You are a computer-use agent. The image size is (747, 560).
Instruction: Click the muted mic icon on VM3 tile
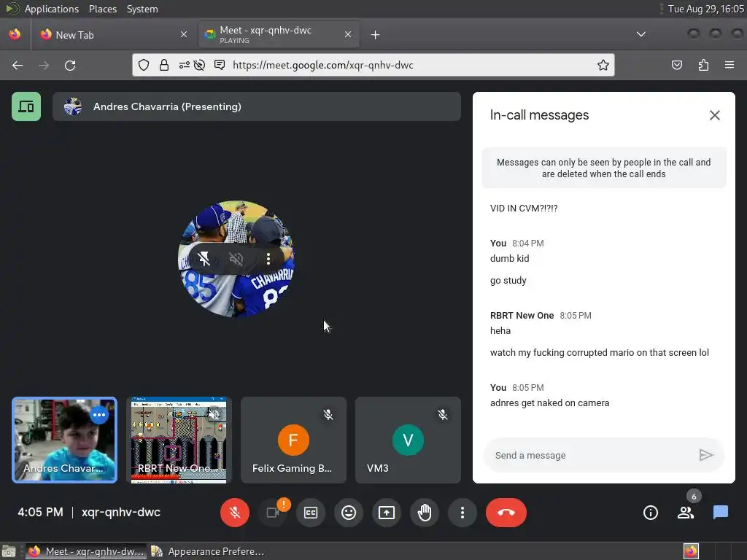click(443, 415)
